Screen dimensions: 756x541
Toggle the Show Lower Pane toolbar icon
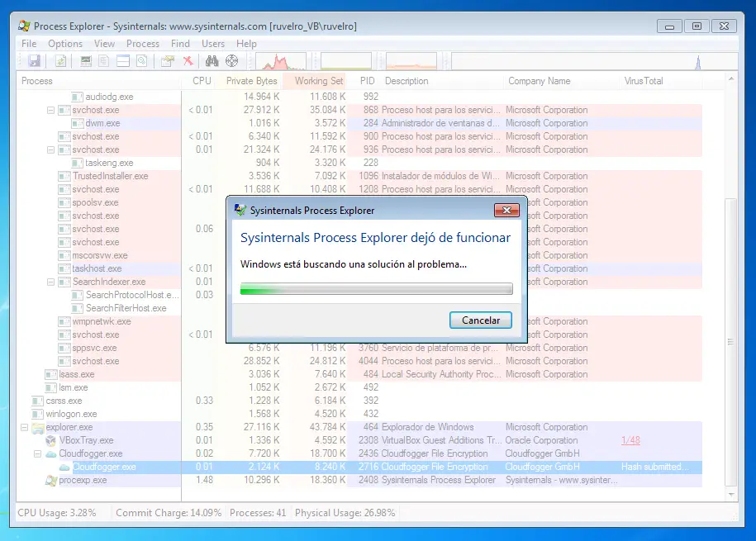pos(123,61)
